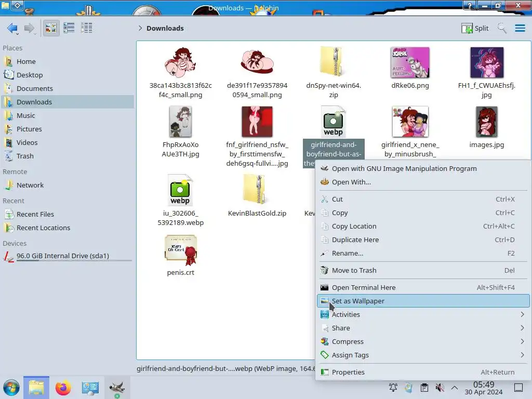
Task: Expand the Compress submenu arrow
Action: [x=522, y=342]
